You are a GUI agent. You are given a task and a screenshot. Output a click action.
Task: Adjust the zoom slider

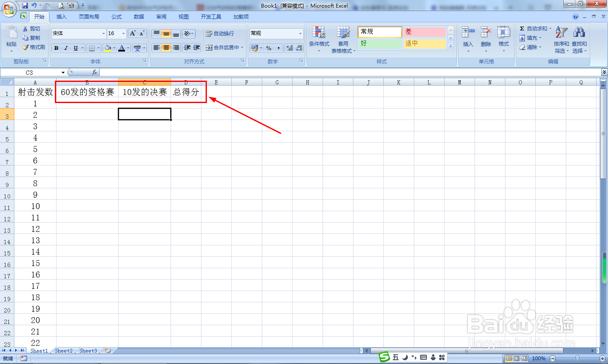tap(577, 359)
